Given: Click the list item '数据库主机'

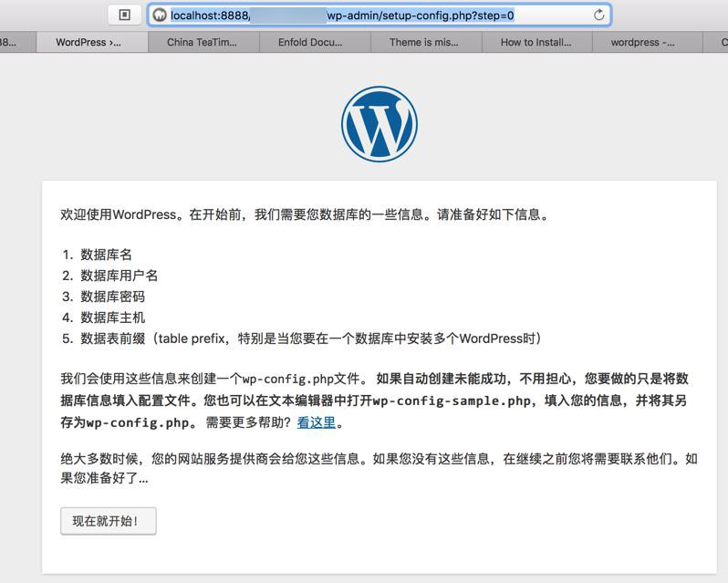Looking at the screenshot, I should (113, 318).
